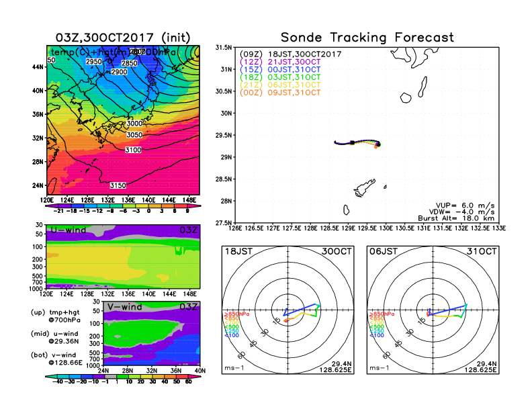Click "≥850hPa" in the 18JST hodograph legend

pyautogui.click(x=236, y=314)
